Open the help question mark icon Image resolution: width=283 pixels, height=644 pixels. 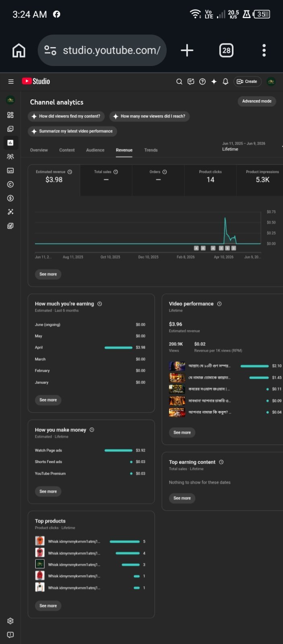click(202, 81)
